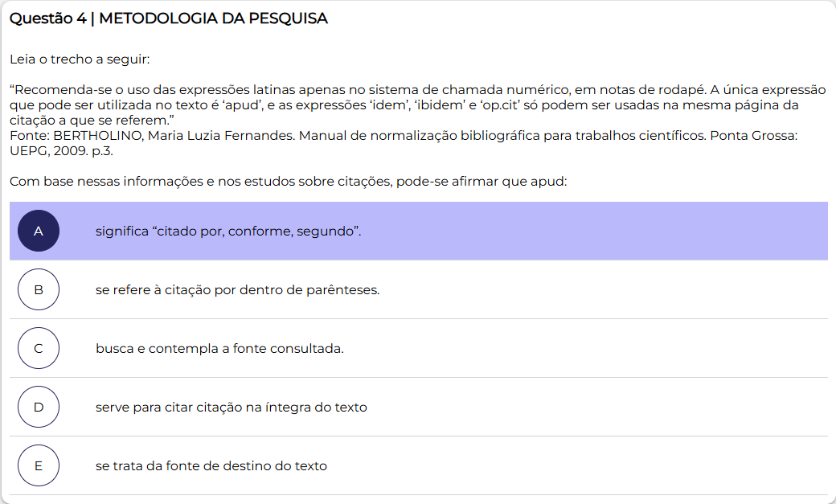Click answer text 'significa citado por, conforme, segundo'
The width and height of the screenshot is (836, 504).
tap(228, 232)
